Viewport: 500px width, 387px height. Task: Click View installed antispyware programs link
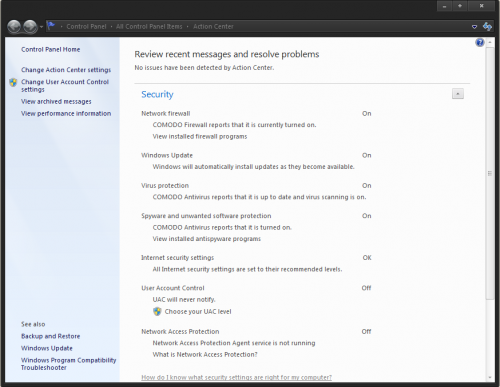coord(207,239)
